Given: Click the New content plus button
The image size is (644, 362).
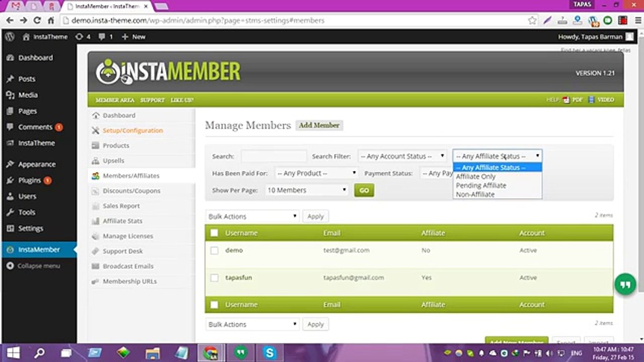Looking at the screenshot, I should [133, 37].
